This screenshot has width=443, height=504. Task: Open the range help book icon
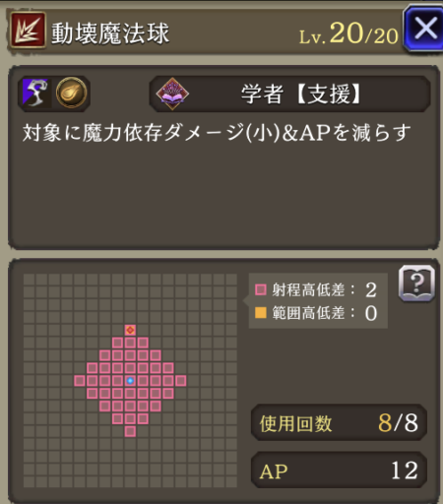click(416, 283)
